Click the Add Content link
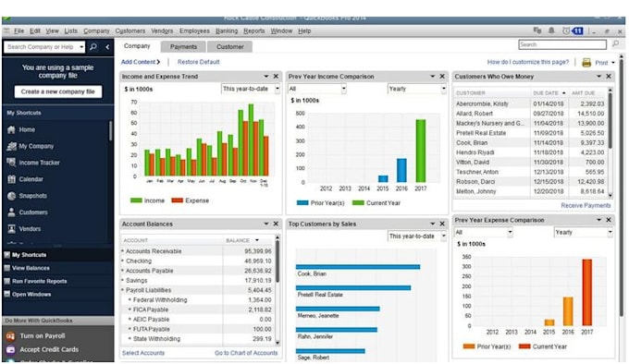Screen dimensions: 629x364 pos(141,62)
